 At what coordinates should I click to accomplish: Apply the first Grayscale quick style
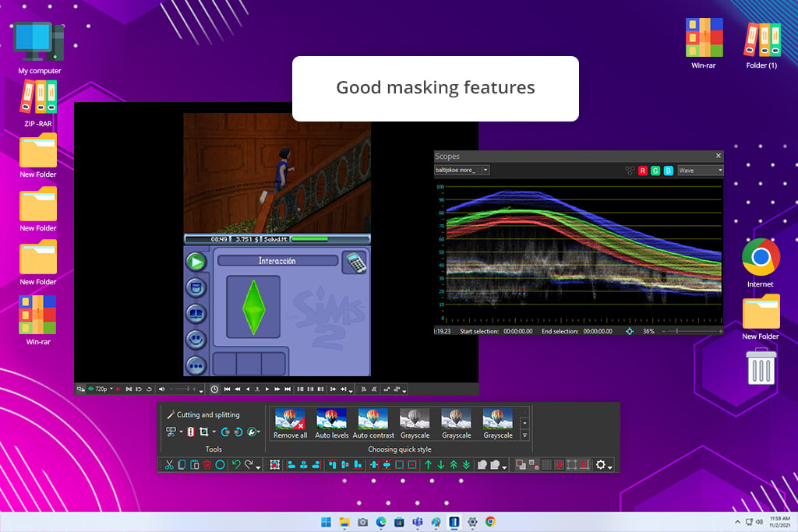click(415, 424)
